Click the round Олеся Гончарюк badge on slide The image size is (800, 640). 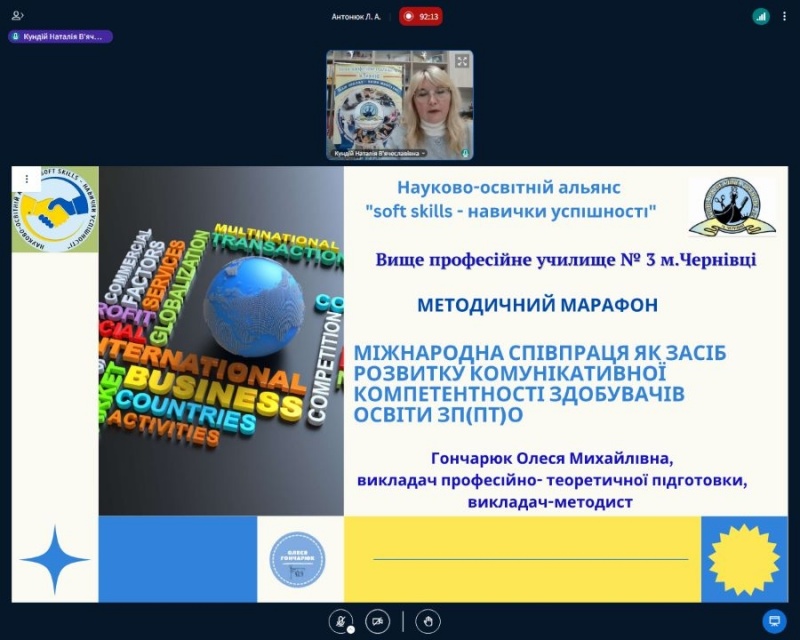[x=297, y=560]
